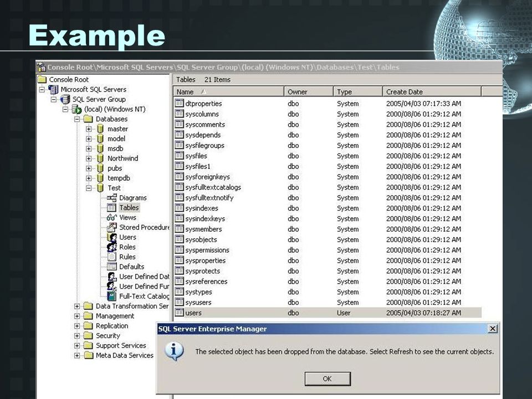Click the info icon in the dialog

click(x=174, y=351)
